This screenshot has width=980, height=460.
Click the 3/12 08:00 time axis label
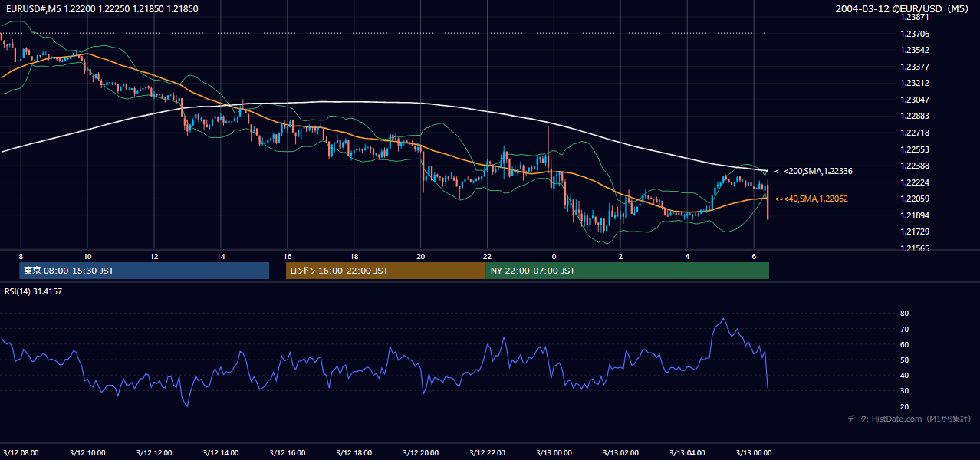(x=21, y=452)
